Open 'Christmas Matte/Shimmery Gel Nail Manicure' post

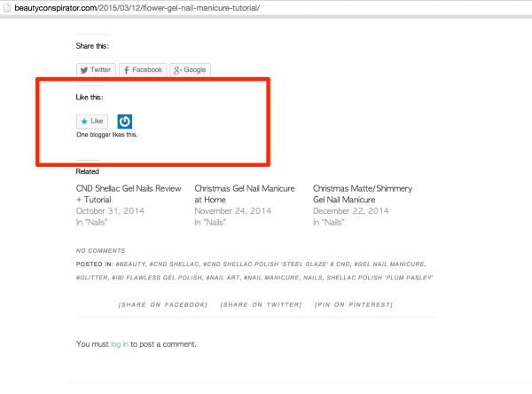coord(362,193)
